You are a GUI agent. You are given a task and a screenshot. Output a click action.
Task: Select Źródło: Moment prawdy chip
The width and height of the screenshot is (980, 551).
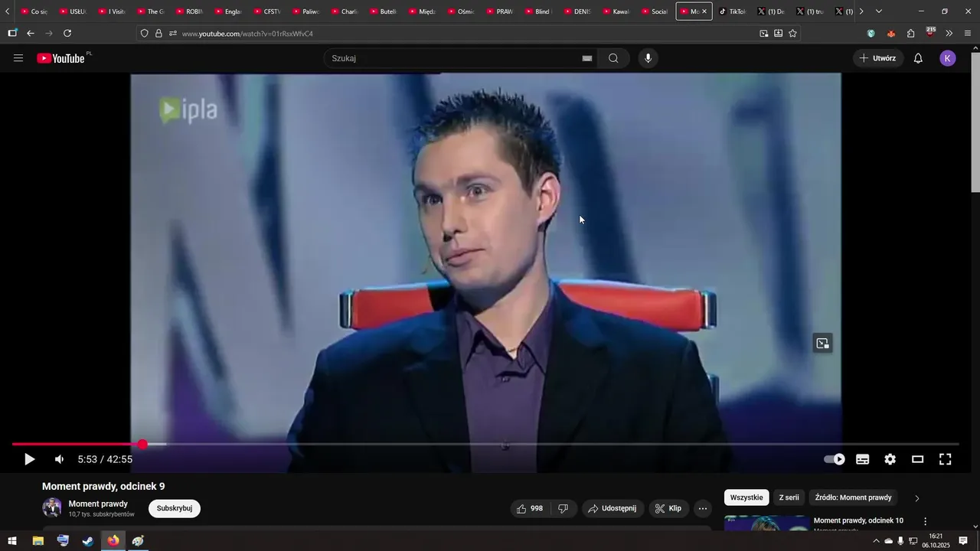[853, 497]
